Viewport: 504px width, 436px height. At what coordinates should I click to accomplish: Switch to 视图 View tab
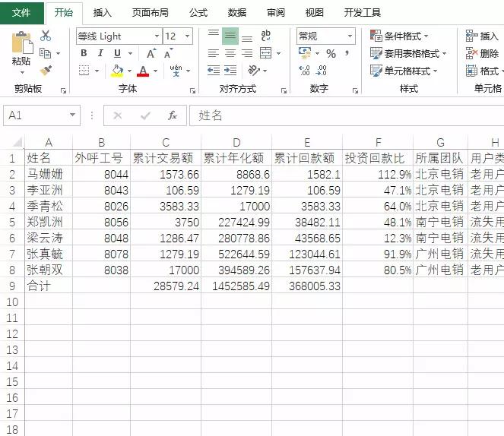[x=315, y=13]
